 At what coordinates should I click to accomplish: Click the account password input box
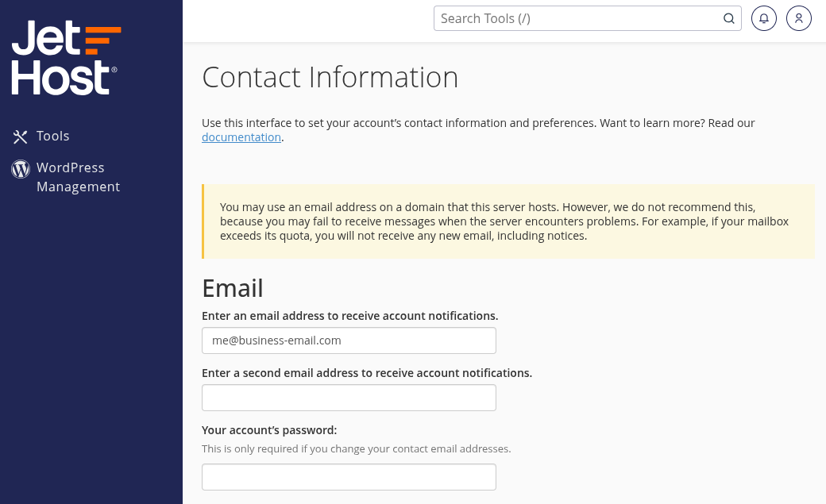point(349,477)
